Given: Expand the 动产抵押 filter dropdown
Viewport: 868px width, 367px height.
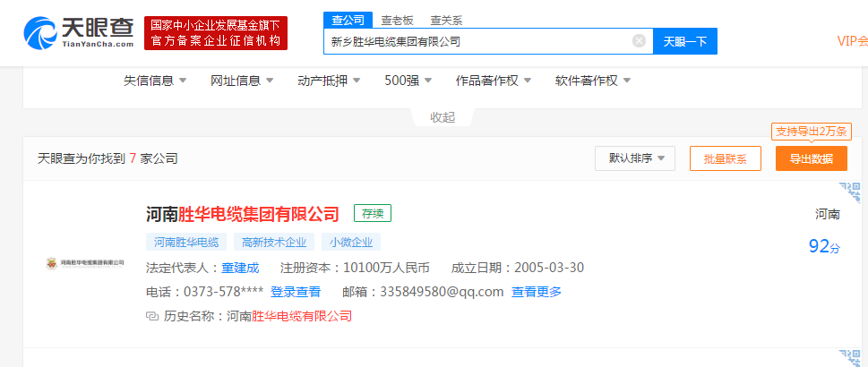Looking at the screenshot, I should coord(329,81).
